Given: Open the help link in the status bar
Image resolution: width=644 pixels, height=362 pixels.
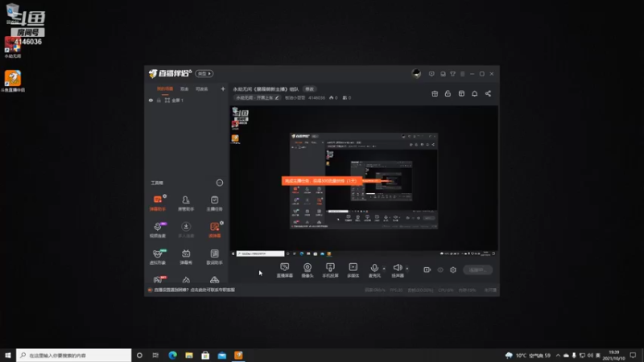Looking at the screenshot, I should point(194,290).
